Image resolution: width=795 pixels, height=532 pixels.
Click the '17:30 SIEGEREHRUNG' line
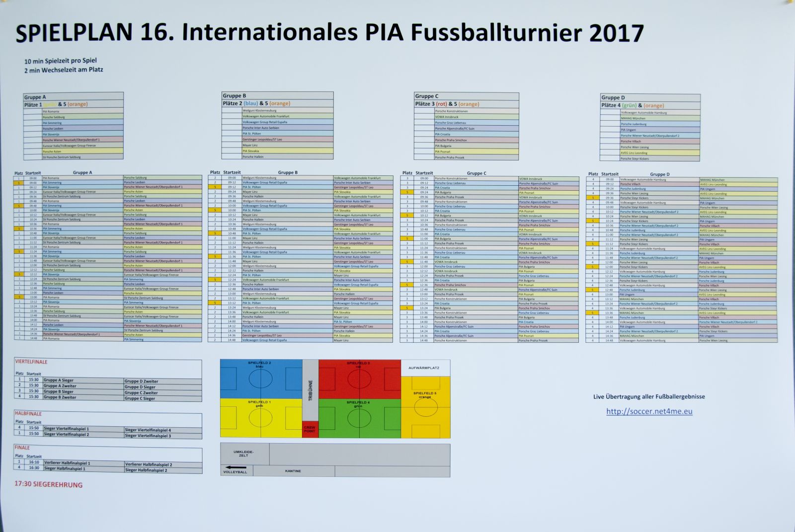pyautogui.click(x=49, y=484)
